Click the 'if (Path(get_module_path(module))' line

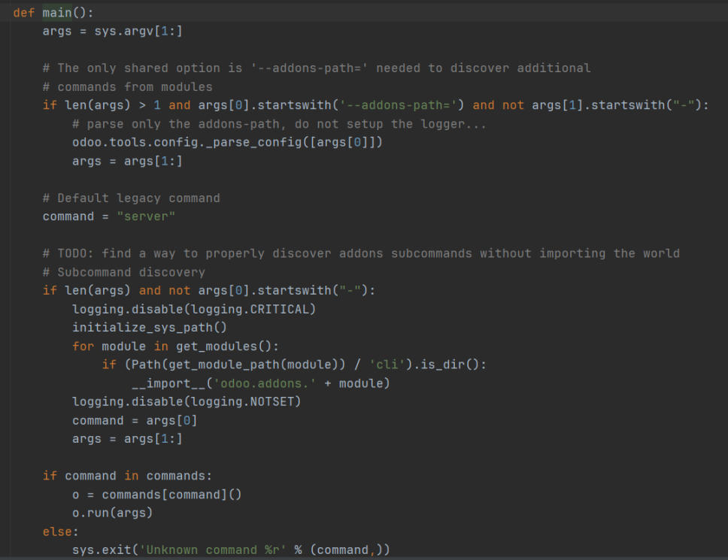[294, 365]
